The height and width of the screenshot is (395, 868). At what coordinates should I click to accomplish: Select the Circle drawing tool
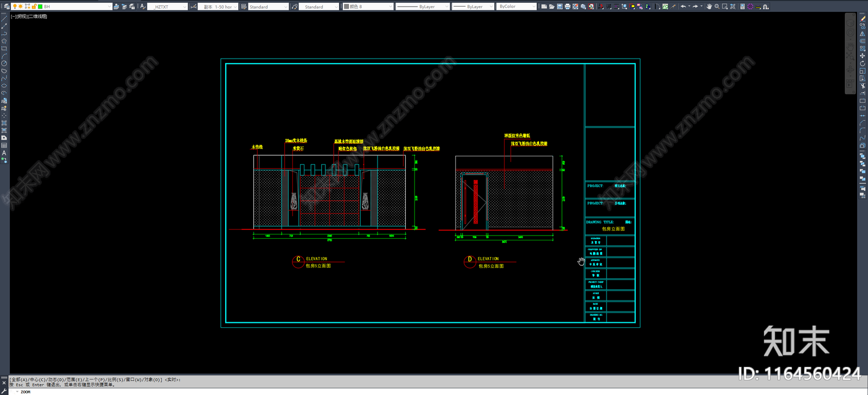(4, 63)
